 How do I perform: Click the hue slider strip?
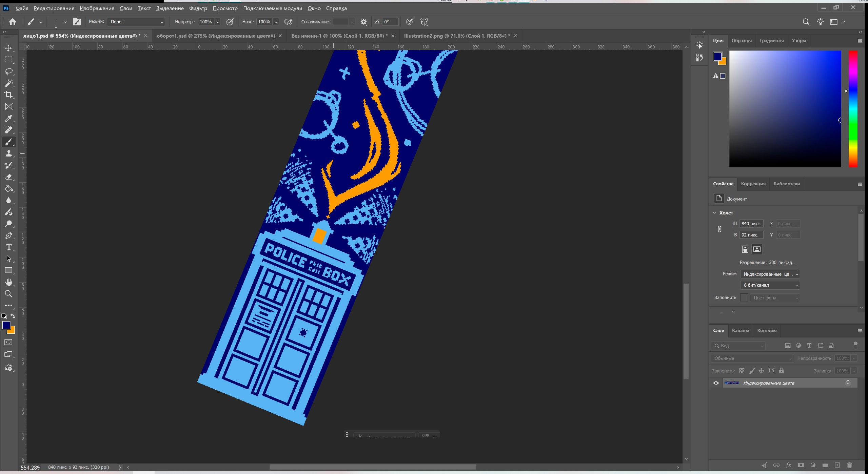click(853, 109)
